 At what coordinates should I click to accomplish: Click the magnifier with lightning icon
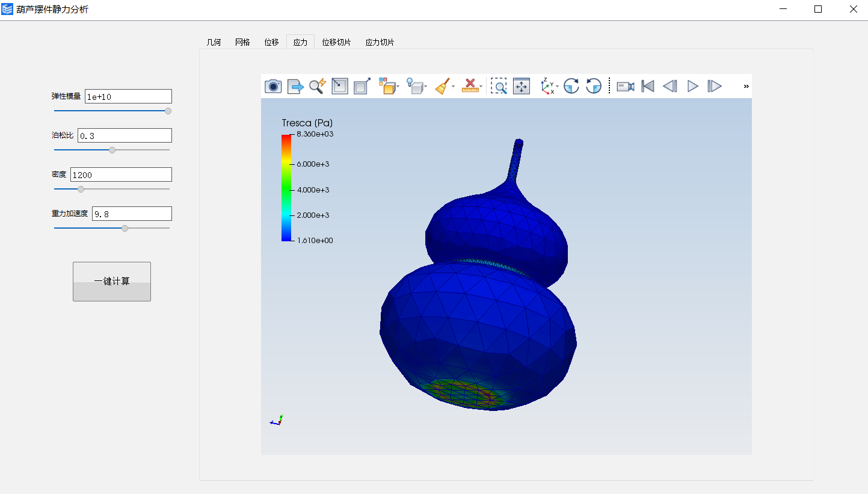click(318, 87)
